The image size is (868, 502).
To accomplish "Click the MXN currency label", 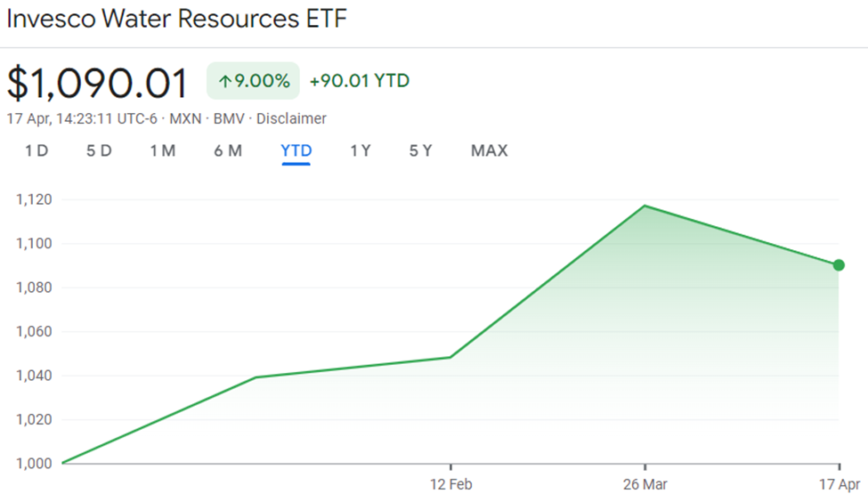I will pos(185,118).
